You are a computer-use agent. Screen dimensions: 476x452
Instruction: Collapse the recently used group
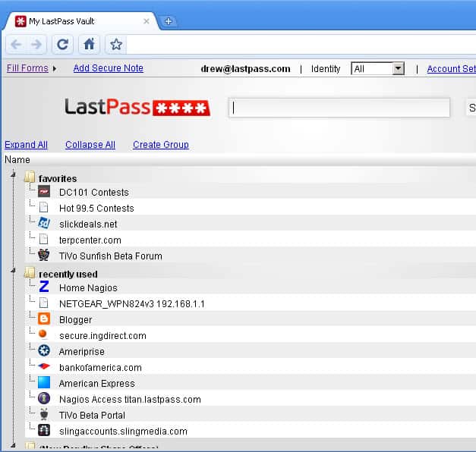13,273
